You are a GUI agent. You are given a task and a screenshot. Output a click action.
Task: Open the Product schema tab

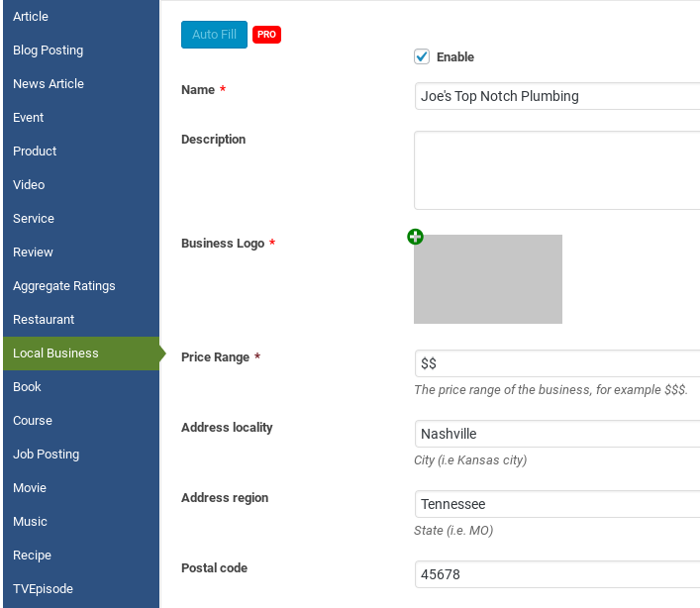pos(81,151)
